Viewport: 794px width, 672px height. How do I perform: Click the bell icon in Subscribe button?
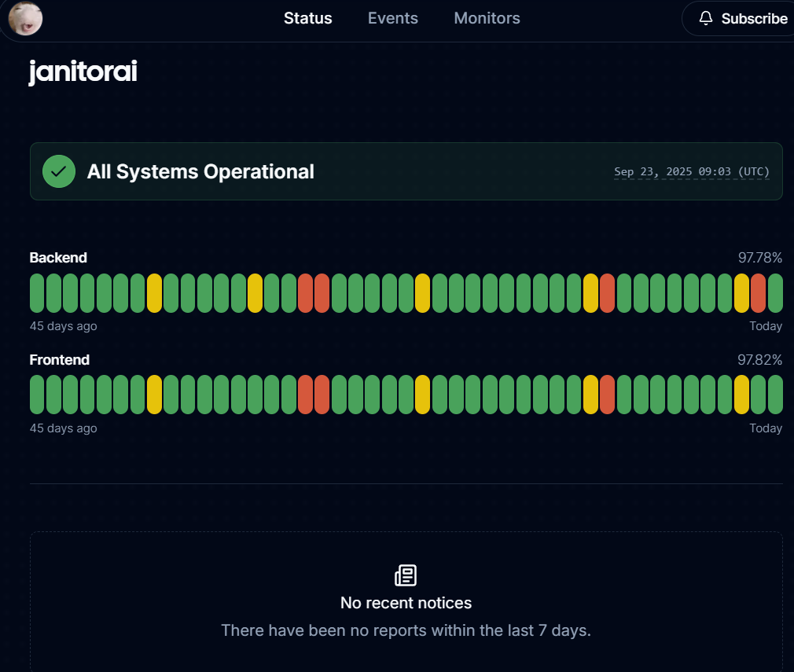point(705,18)
